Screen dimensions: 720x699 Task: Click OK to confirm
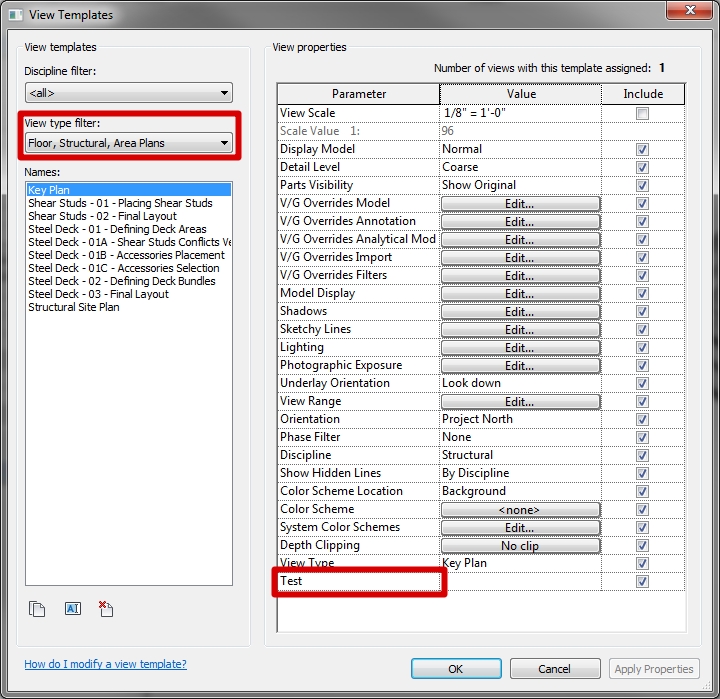coord(456,669)
